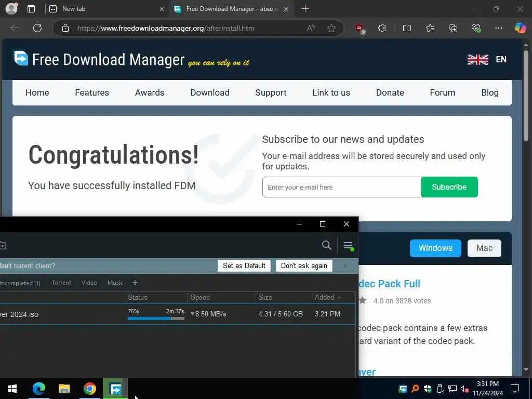Open File Explorer from taskbar
This screenshot has height=399, width=532.
[64, 389]
